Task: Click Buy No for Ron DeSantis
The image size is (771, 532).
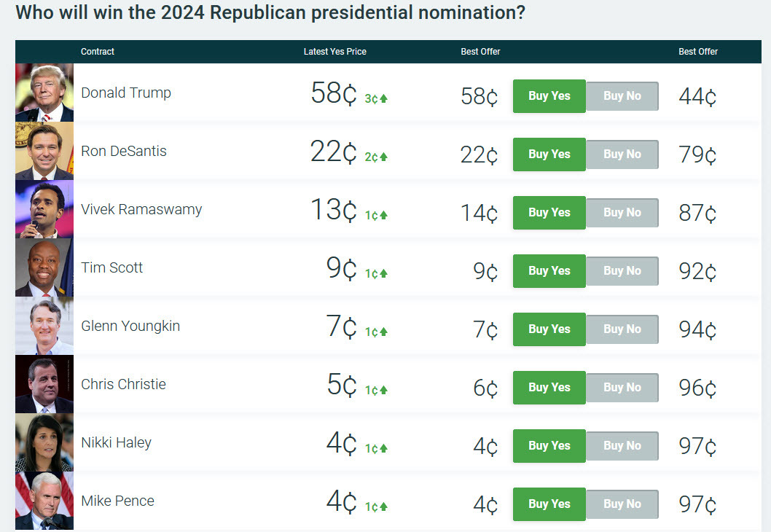Action: pos(622,154)
